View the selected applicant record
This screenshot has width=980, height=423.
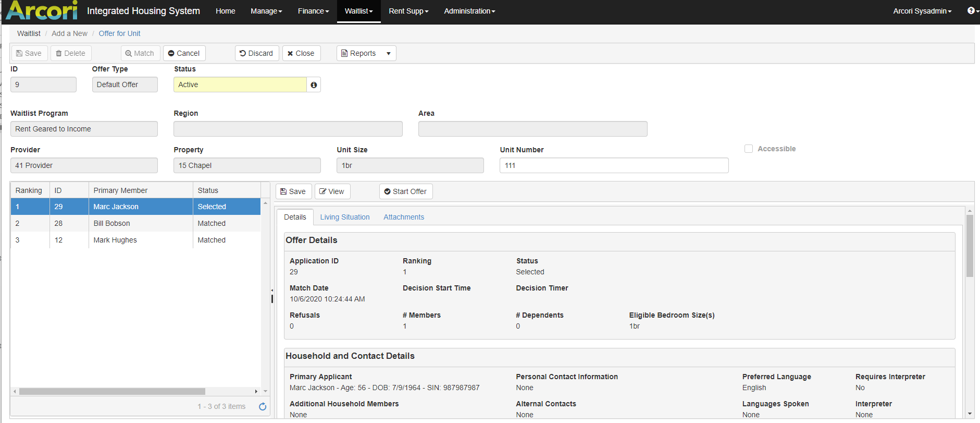coord(332,191)
